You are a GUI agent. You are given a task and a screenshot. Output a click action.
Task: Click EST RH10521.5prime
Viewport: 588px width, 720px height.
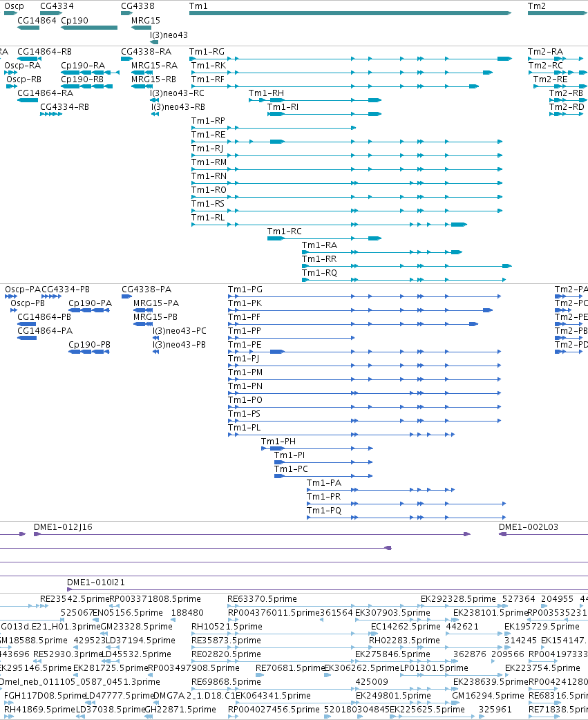[x=227, y=627]
